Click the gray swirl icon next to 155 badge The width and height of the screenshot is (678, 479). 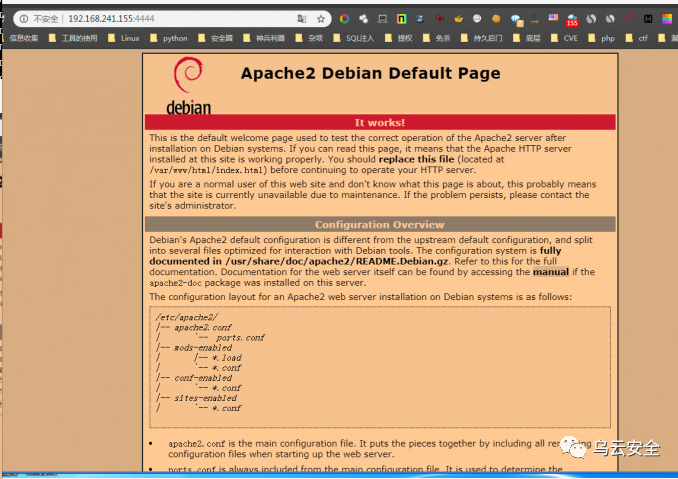click(x=591, y=19)
